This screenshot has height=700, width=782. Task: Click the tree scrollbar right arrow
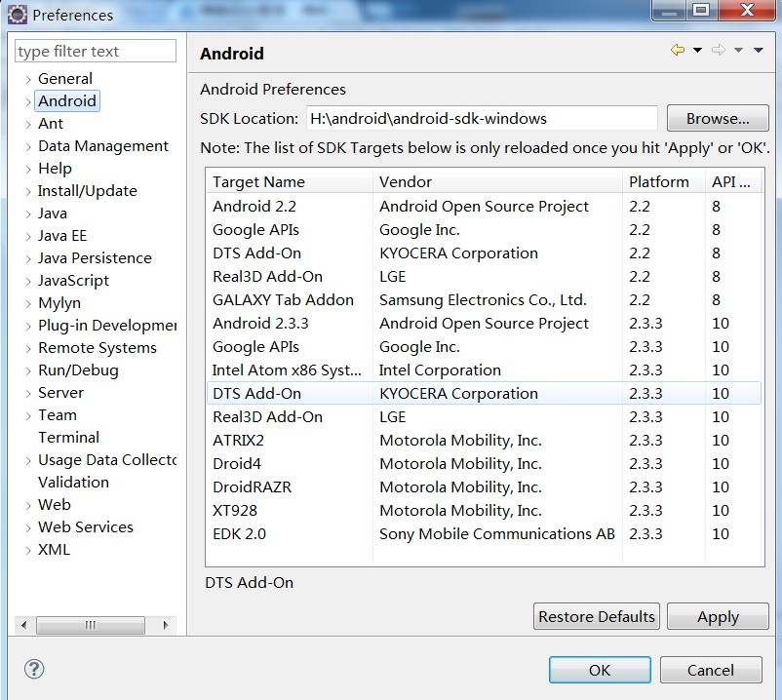click(x=166, y=625)
